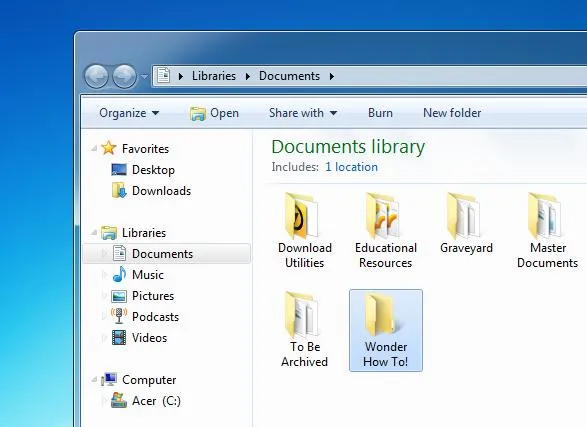Select Libraries breadcrumb in address bar
This screenshot has height=427, width=587.
[214, 76]
